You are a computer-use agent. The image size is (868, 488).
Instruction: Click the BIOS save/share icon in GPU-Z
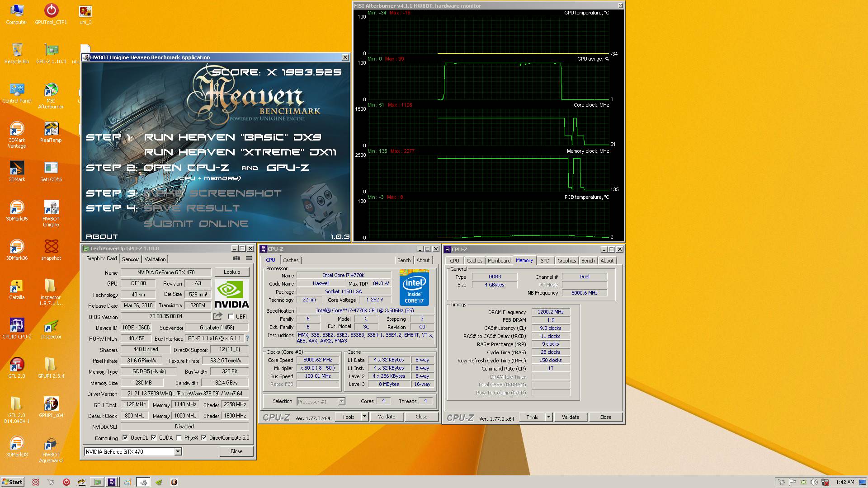point(218,316)
